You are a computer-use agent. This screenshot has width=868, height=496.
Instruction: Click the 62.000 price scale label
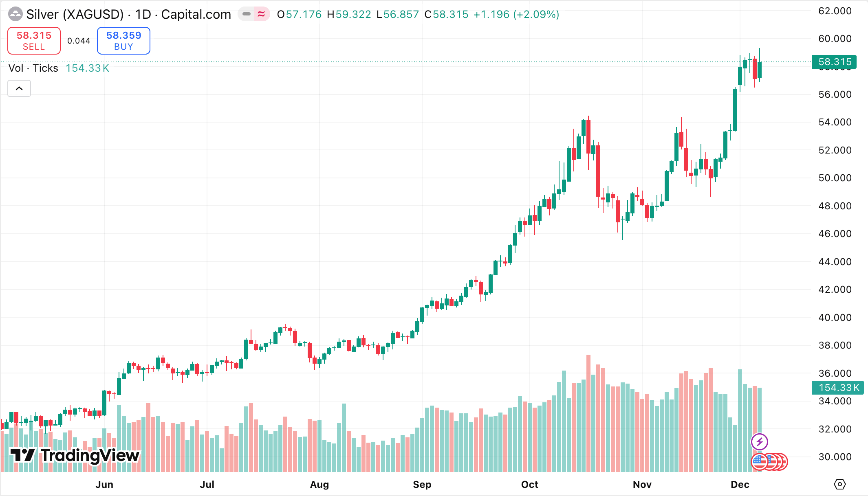[x=835, y=11]
